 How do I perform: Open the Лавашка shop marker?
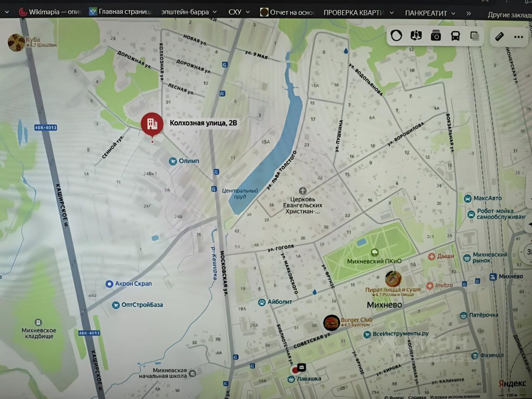[x=291, y=379]
